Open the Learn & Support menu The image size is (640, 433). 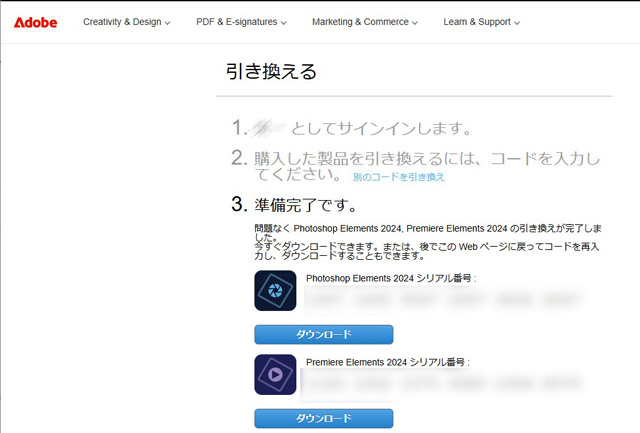pyautogui.click(x=481, y=22)
